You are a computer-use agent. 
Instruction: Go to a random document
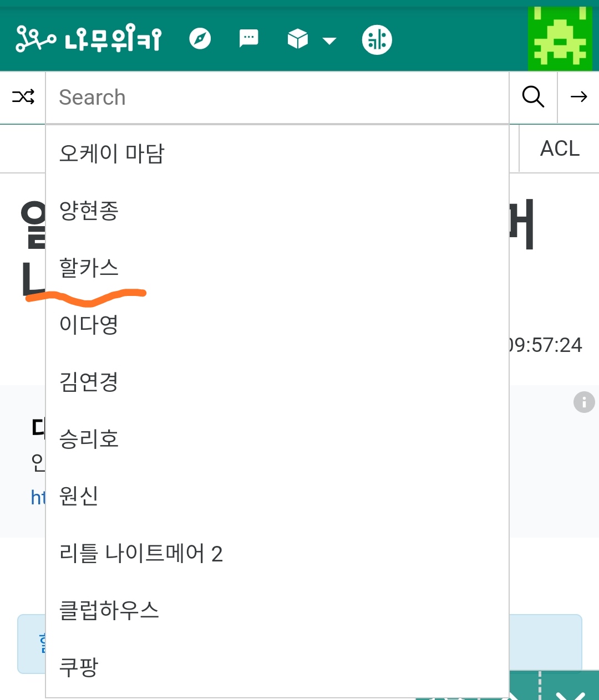pyautogui.click(x=23, y=97)
